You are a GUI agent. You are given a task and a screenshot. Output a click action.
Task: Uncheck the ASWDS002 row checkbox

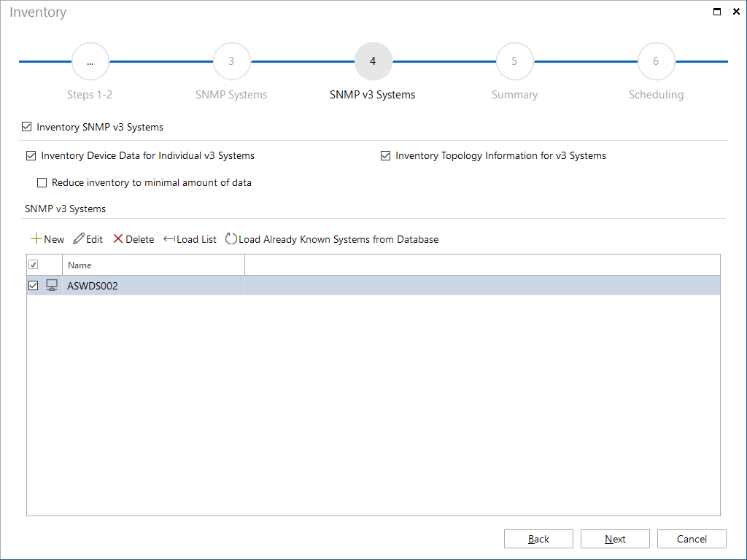coord(34,285)
